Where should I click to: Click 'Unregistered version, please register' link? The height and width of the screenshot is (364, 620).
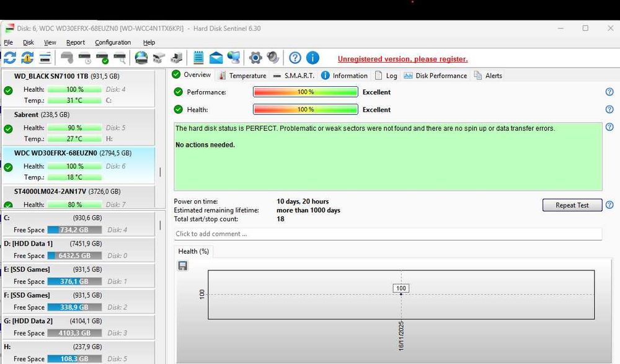(x=402, y=59)
